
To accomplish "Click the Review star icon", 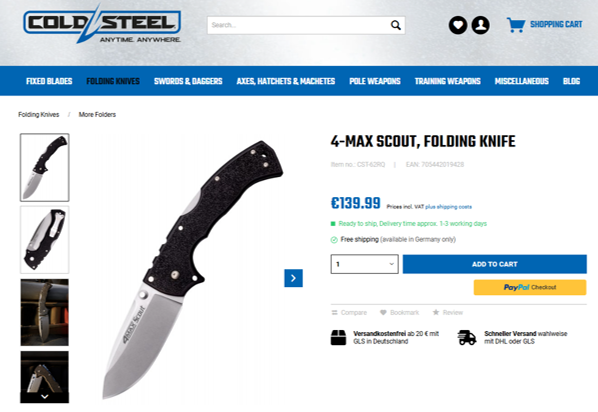I will click(436, 312).
